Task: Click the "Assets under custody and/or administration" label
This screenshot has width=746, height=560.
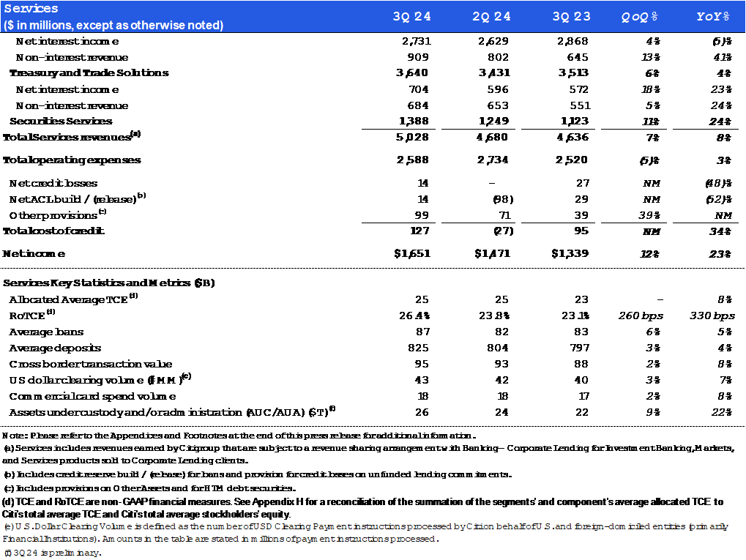Action: point(173,411)
